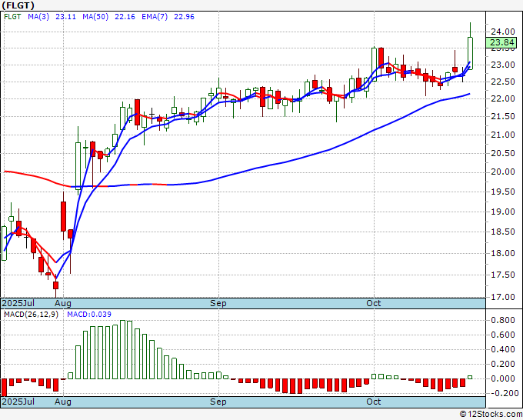
Task: Click the 18.00 price axis label
Action: [503, 253]
